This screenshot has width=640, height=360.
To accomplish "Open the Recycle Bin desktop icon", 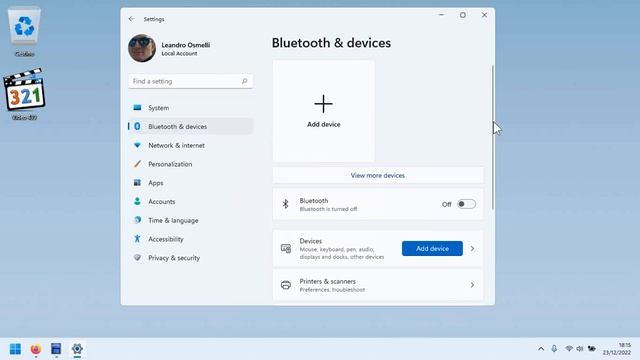I will 24,31.
